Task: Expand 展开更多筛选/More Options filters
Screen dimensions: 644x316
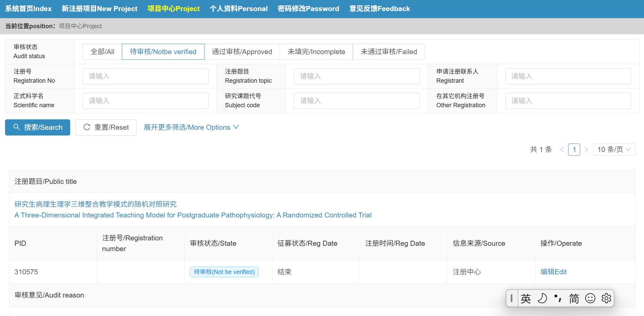Action: tap(191, 127)
